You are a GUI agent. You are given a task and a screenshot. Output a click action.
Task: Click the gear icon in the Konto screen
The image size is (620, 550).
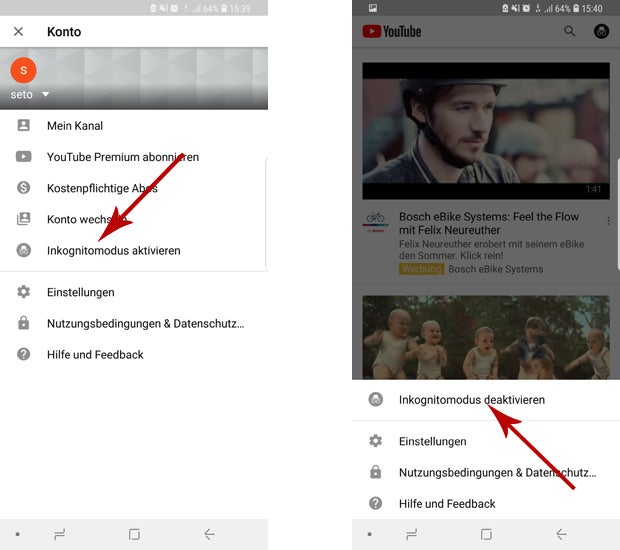(x=23, y=292)
